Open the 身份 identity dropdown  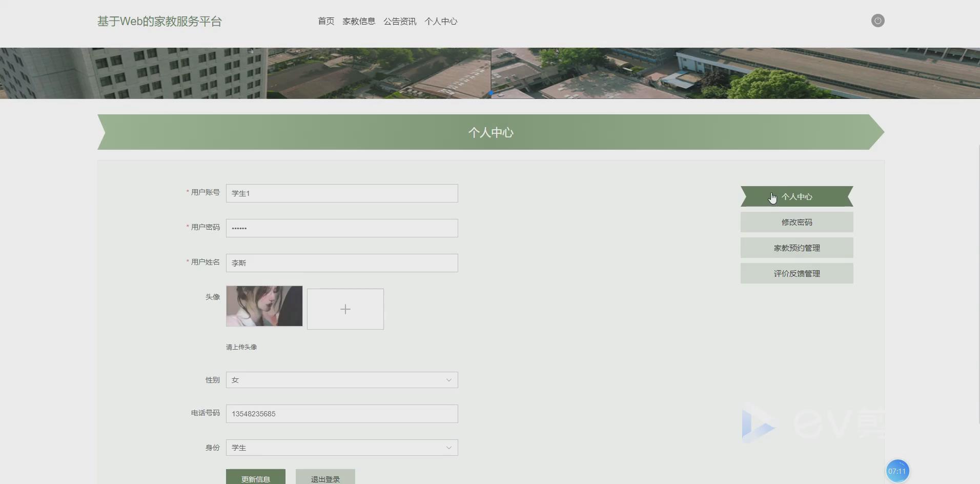pos(342,448)
